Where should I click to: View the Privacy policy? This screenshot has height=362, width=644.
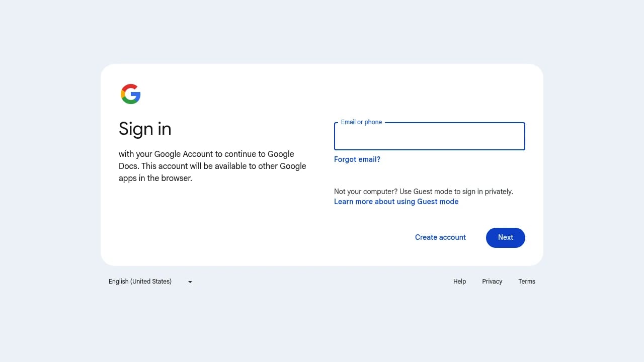coord(492,282)
